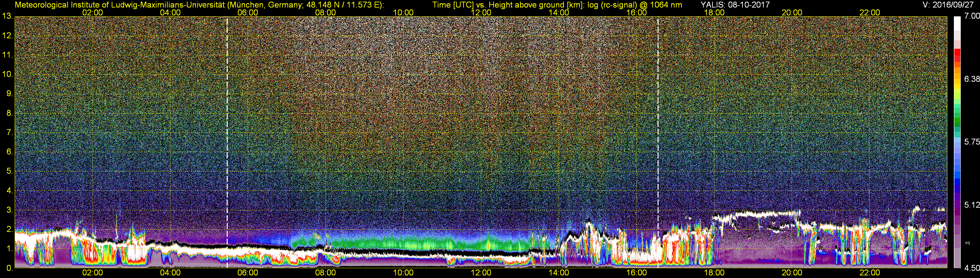Click the 8 km height axis label

tap(9, 113)
